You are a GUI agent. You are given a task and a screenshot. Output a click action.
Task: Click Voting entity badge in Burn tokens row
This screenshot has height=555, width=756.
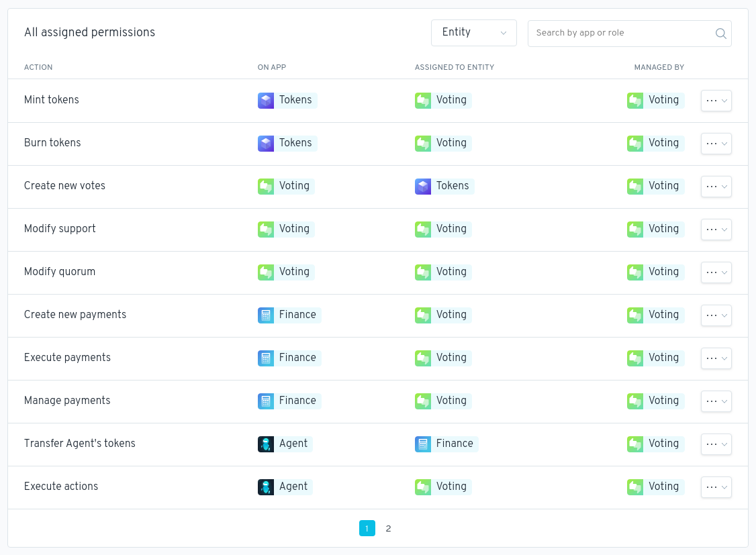coord(443,143)
